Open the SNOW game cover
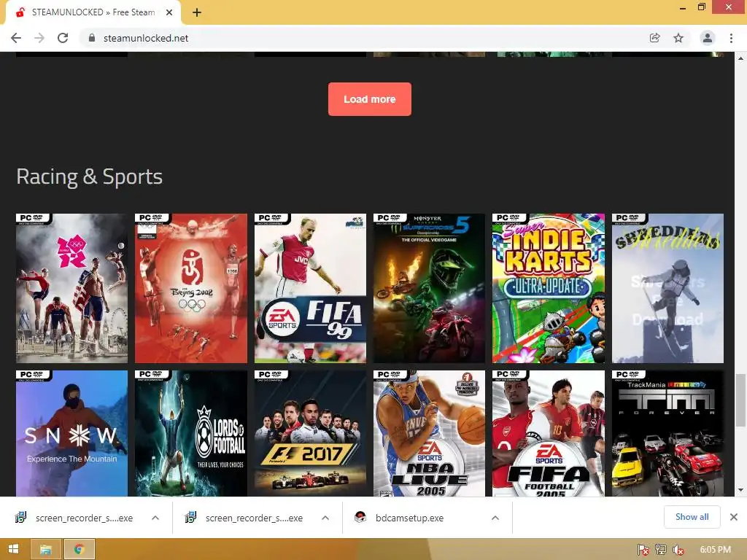The width and height of the screenshot is (747, 560). 72,433
